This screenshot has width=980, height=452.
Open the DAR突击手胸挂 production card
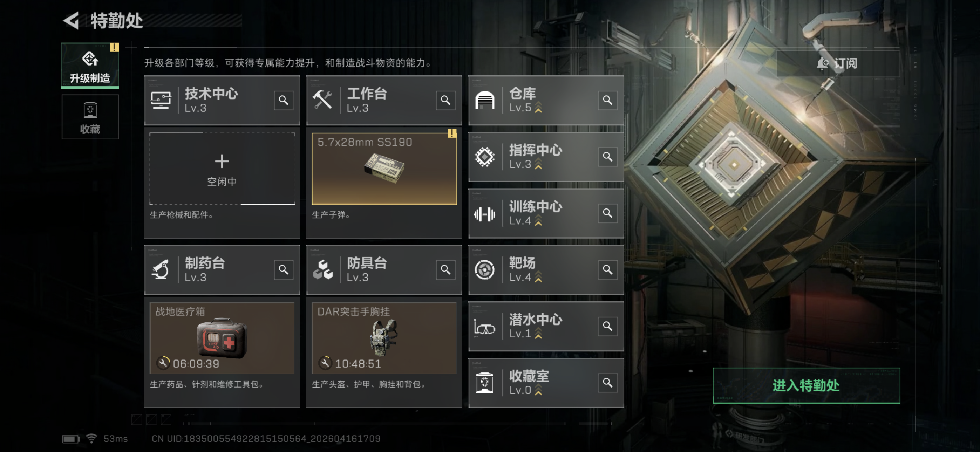pyautogui.click(x=384, y=338)
